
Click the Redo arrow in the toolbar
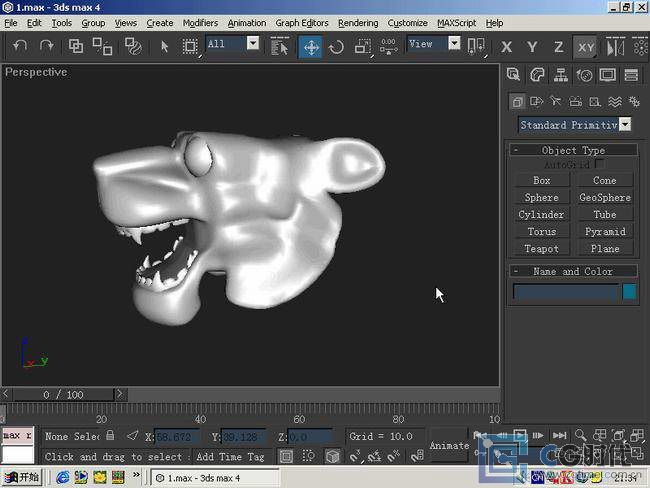46,46
